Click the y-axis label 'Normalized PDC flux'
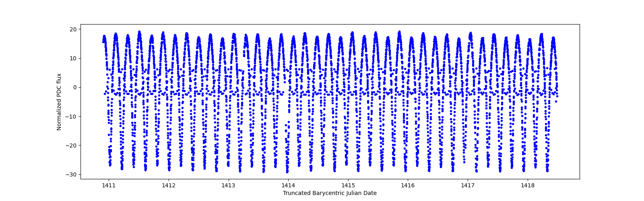The image size is (644, 201). point(59,102)
